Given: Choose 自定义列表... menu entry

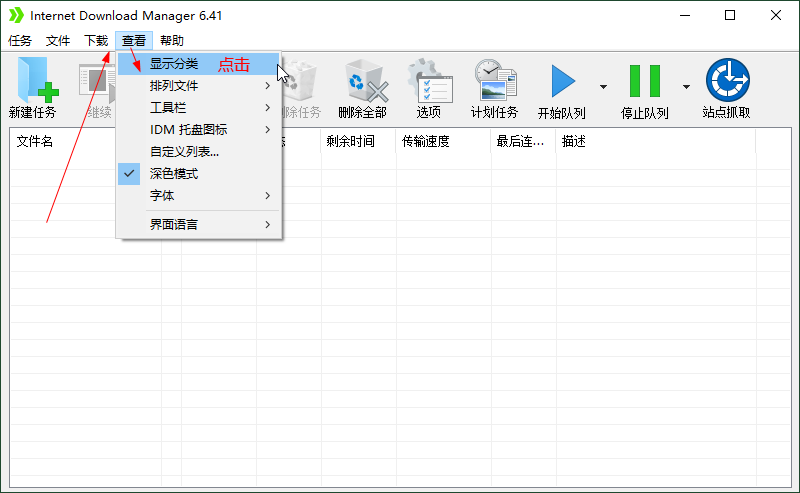Looking at the screenshot, I should [199, 152].
